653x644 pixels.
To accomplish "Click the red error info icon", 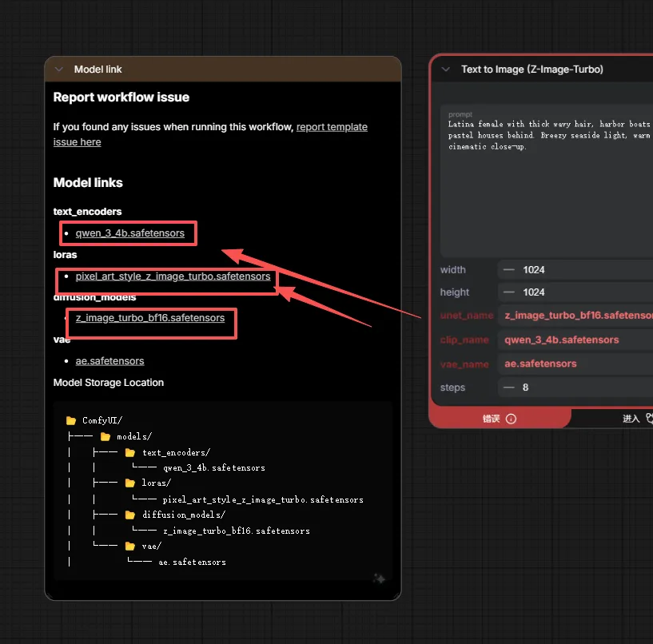I will (511, 419).
